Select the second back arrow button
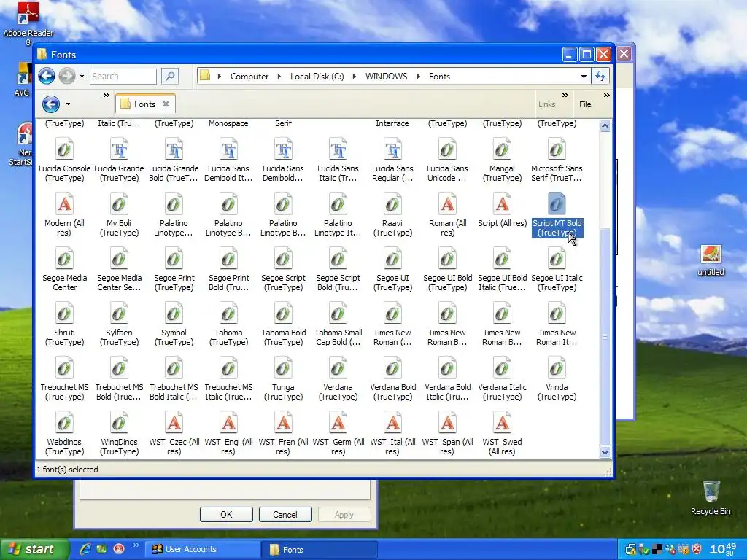747x560 pixels. (51, 104)
